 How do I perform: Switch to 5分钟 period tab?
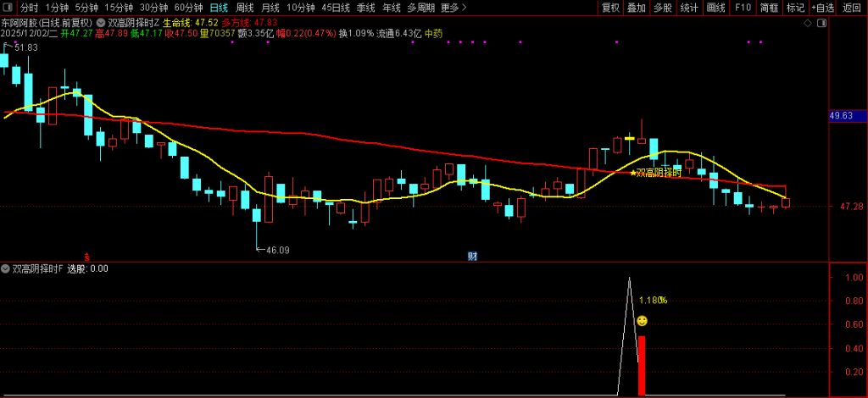pyautogui.click(x=87, y=8)
